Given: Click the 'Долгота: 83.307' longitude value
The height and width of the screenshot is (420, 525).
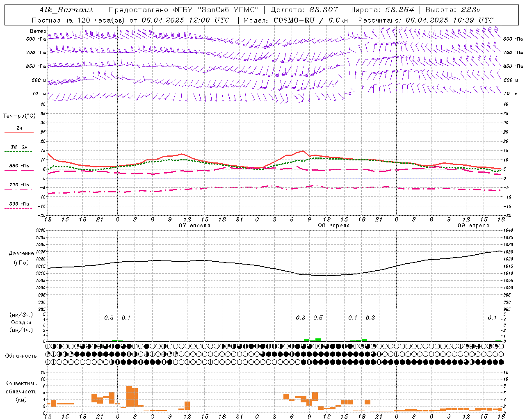Looking at the screenshot, I should pos(304,10).
